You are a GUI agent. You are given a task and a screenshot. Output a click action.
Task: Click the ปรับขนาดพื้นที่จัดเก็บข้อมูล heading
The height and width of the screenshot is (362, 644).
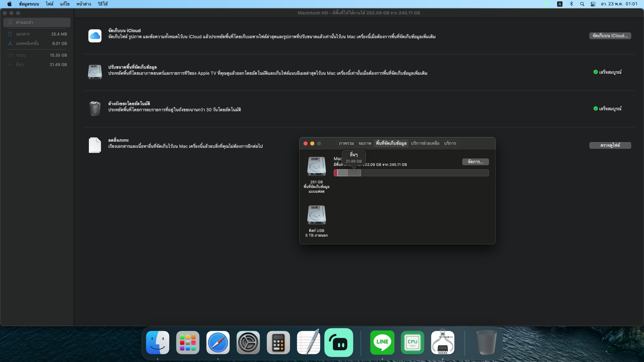132,67
